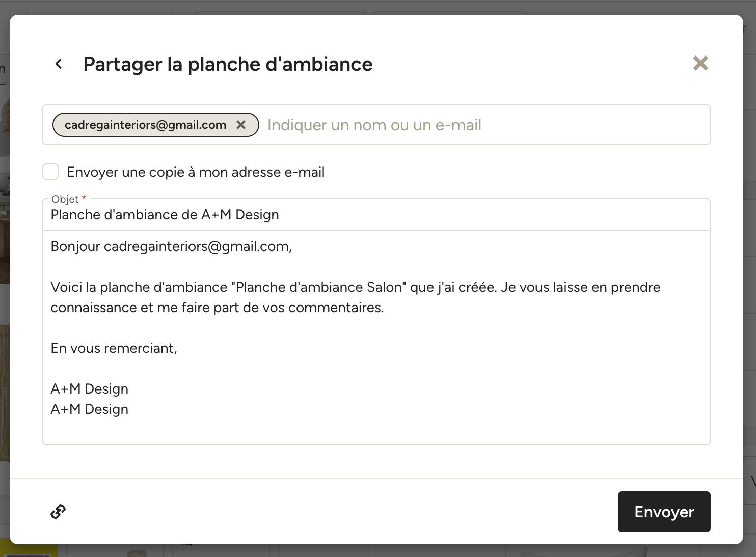Click the first A+M Design signature line
The width and height of the screenshot is (756, 557).
click(x=89, y=389)
